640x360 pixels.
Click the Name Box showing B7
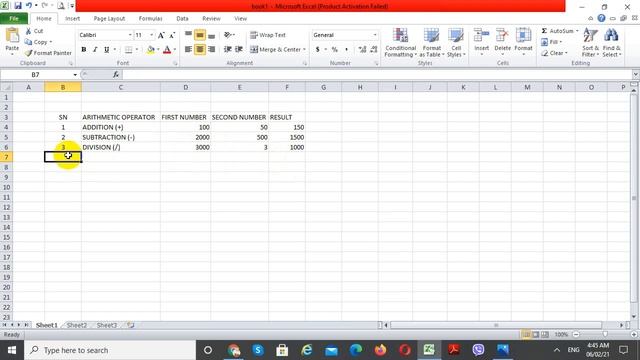[x=36, y=75]
